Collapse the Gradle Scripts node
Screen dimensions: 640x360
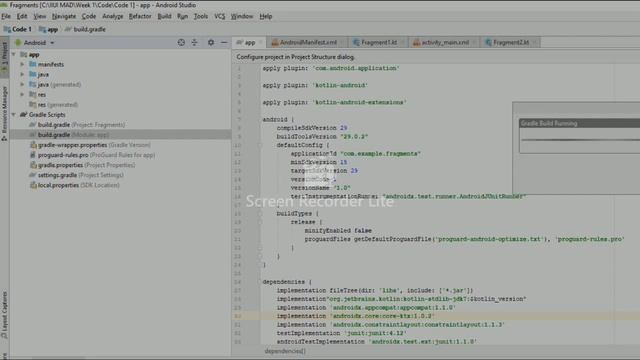coord(14,115)
